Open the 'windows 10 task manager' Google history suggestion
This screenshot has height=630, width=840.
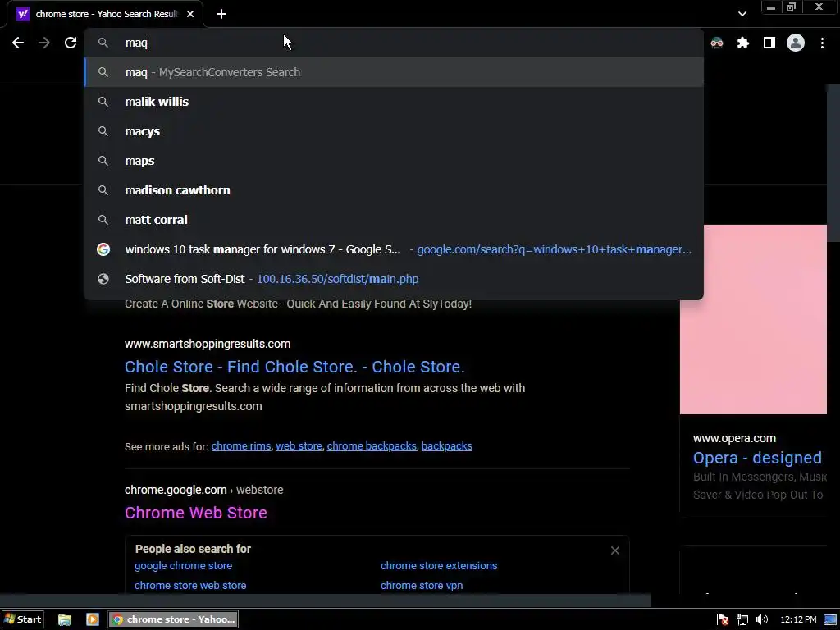point(394,249)
